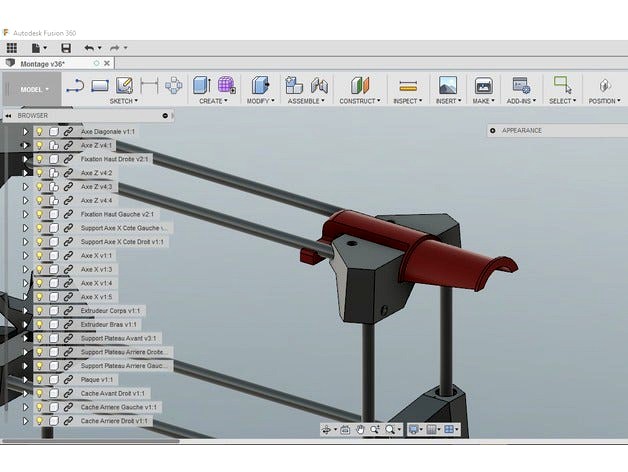Click the Create Sketch icon
628x472 pixels.
pyautogui.click(x=124, y=86)
